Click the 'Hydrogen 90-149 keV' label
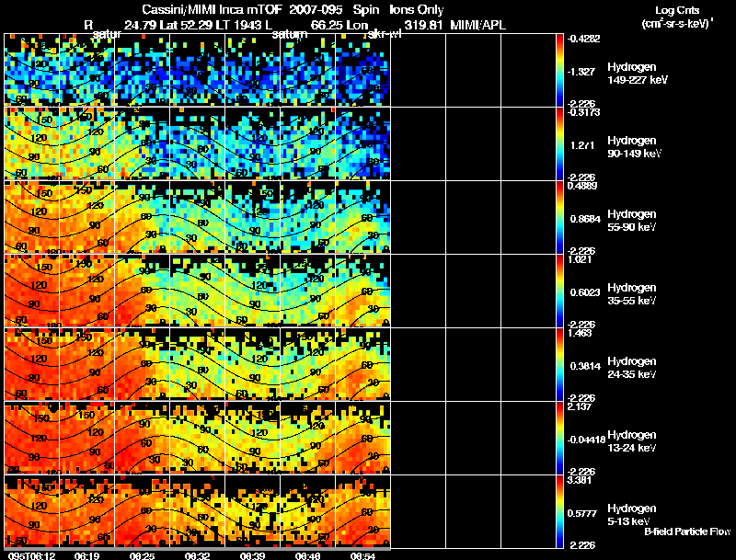 tap(634, 147)
